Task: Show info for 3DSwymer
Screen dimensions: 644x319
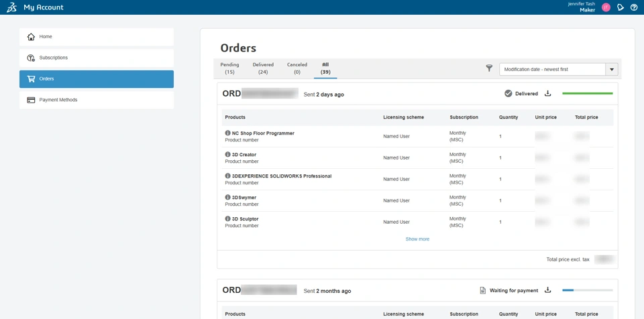Action: [x=227, y=197]
